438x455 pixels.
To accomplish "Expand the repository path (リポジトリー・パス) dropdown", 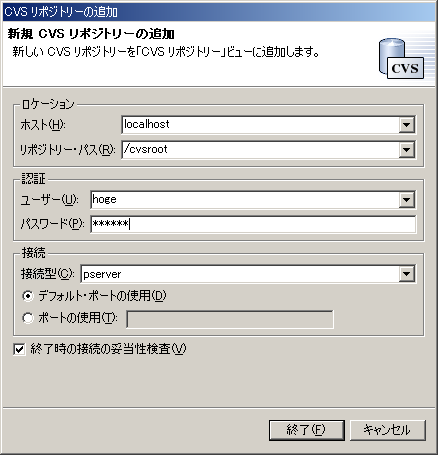I will pos(407,150).
